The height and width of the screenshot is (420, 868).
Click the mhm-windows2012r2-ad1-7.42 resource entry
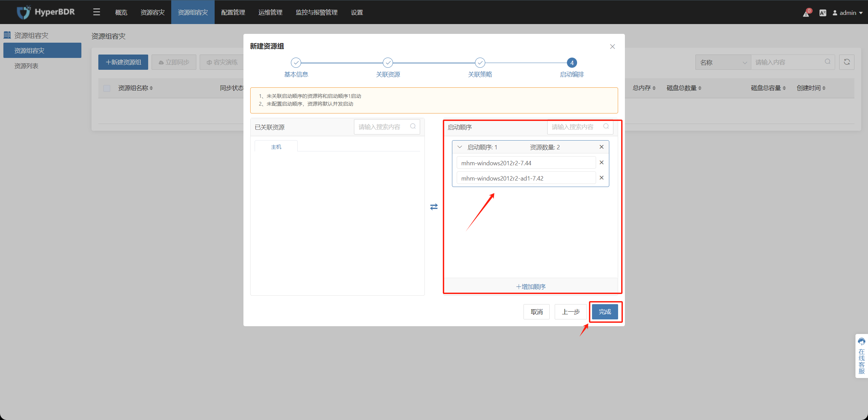pos(526,178)
